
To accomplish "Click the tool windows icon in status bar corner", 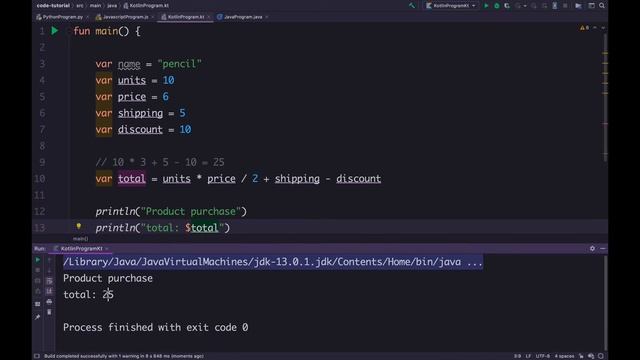I will [x=37, y=356].
